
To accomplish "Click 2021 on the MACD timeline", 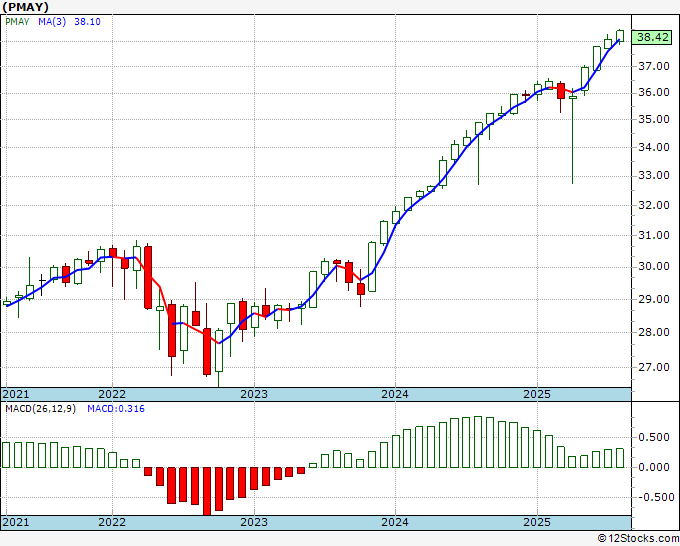I will [16, 522].
